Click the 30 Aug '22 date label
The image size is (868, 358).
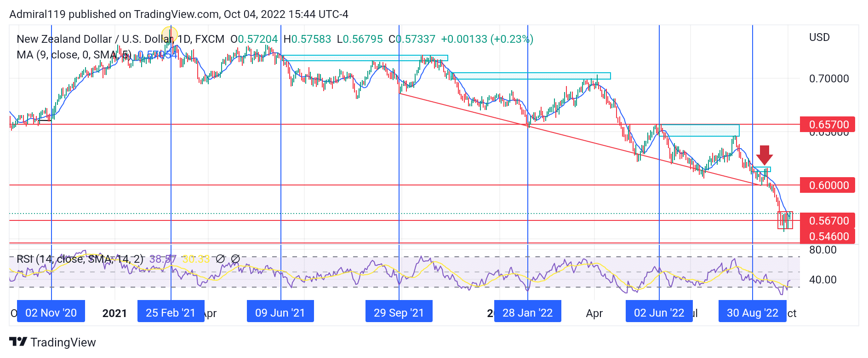click(752, 311)
